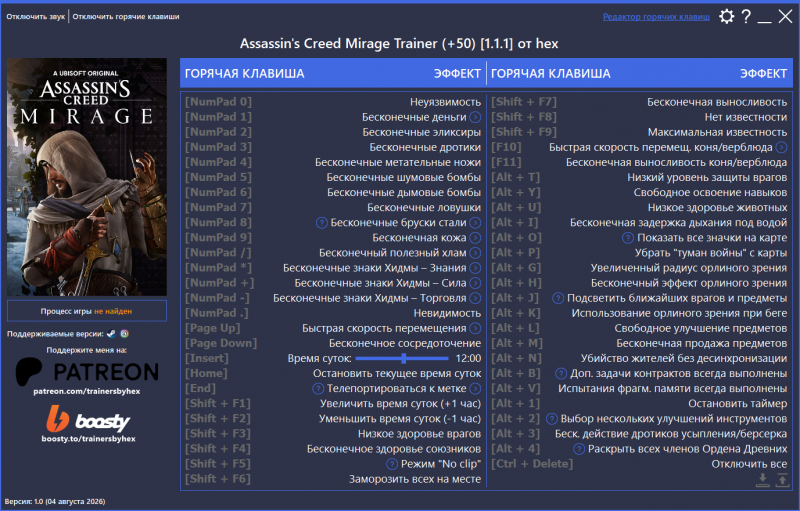Expand options arrow right of Телепортироваться к метке
The width and height of the screenshot is (800, 511).
(x=475, y=389)
